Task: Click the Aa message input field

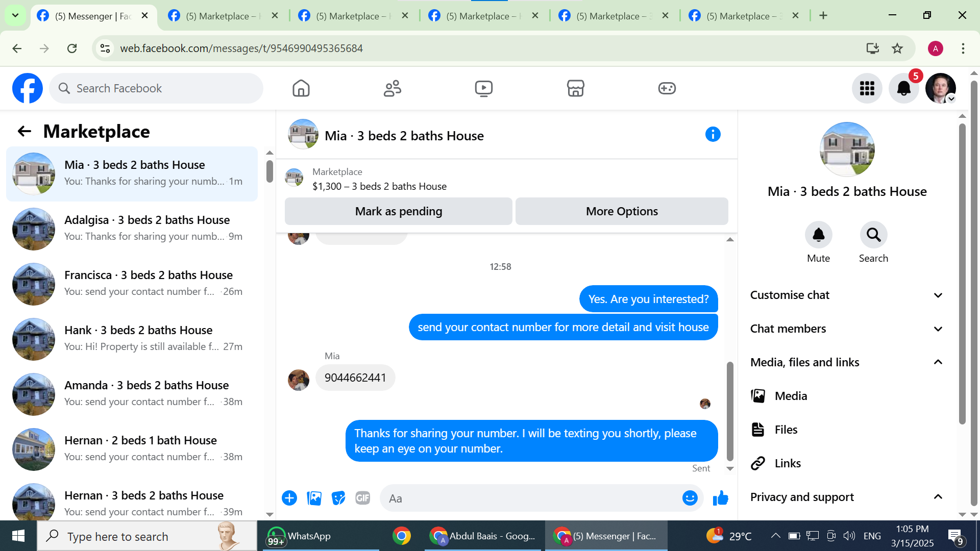Action: click(531, 498)
